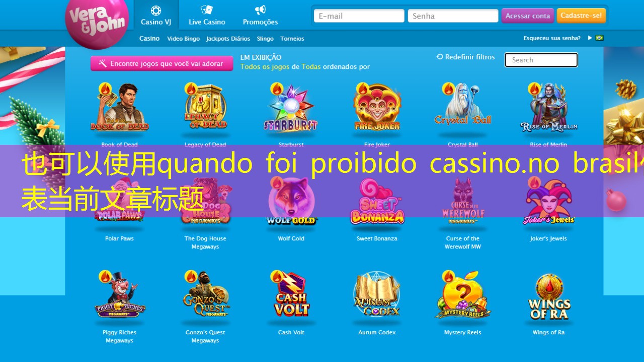Open the Fire Joker game icon
The height and width of the screenshot is (362, 644).
click(x=377, y=108)
